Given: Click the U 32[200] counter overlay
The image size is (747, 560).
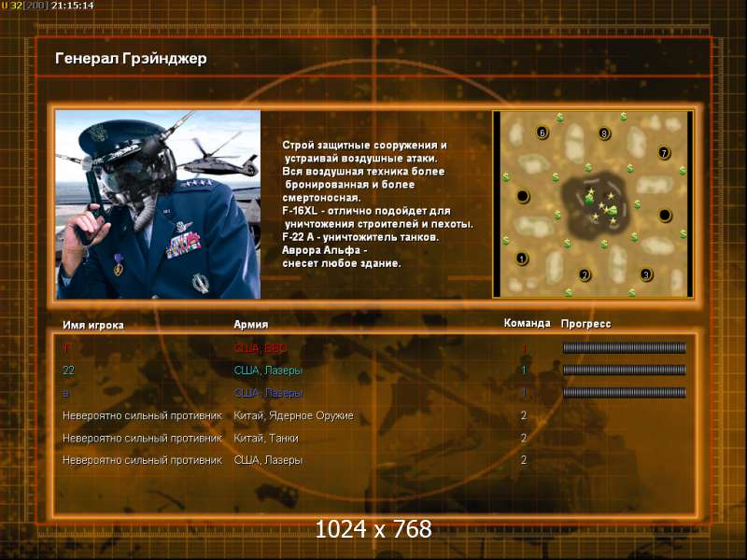Looking at the screenshot, I should tap(24, 6).
